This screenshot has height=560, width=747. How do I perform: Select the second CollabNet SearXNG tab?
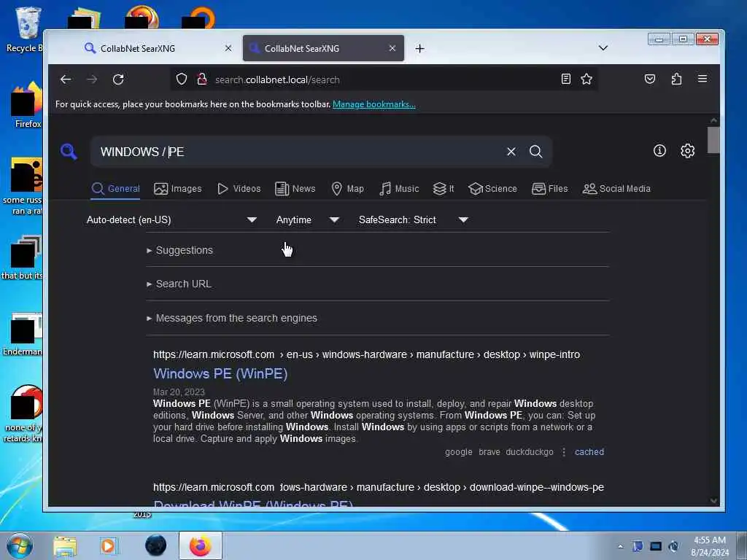point(323,48)
